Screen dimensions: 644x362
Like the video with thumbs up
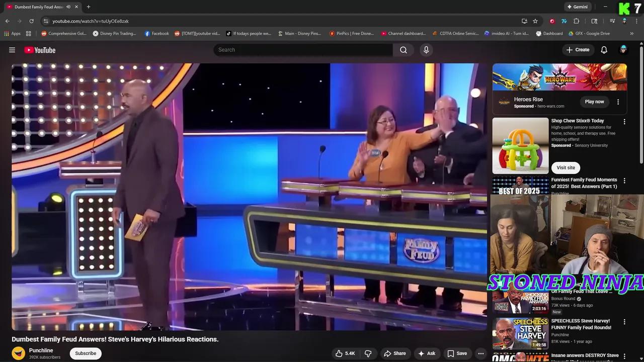click(345, 353)
